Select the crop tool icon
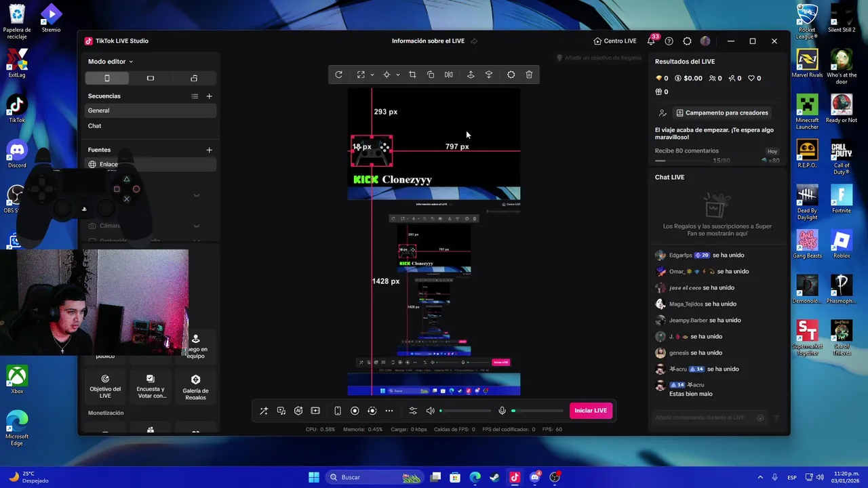 tap(412, 75)
